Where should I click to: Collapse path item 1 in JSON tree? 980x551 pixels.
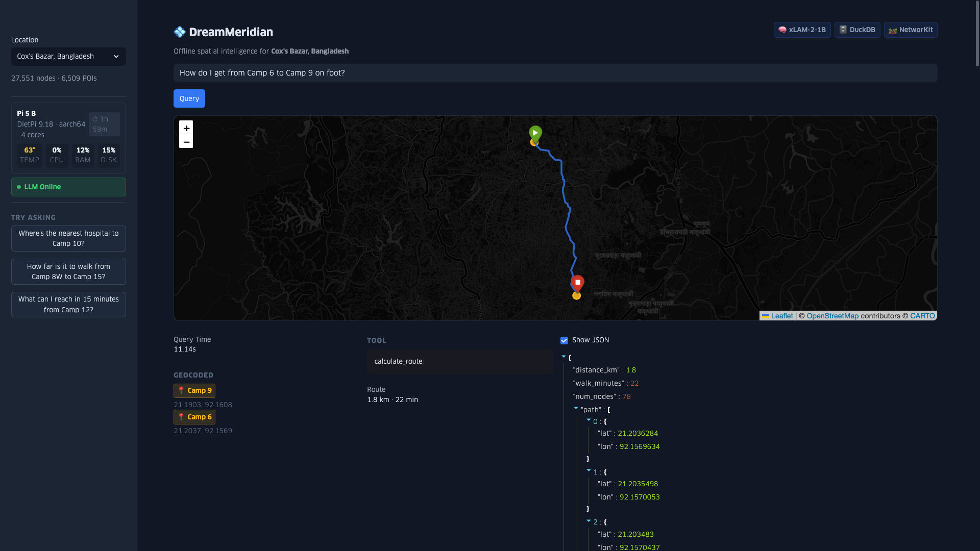[x=589, y=470]
